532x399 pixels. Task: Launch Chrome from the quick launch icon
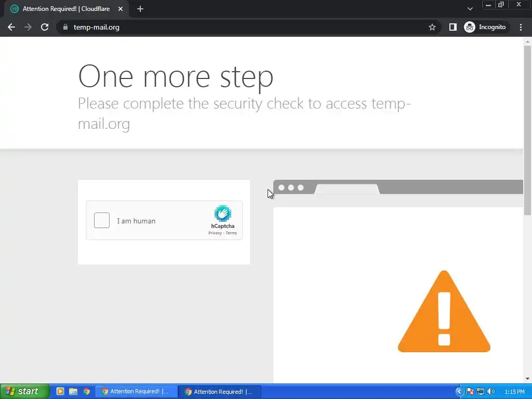(87, 391)
